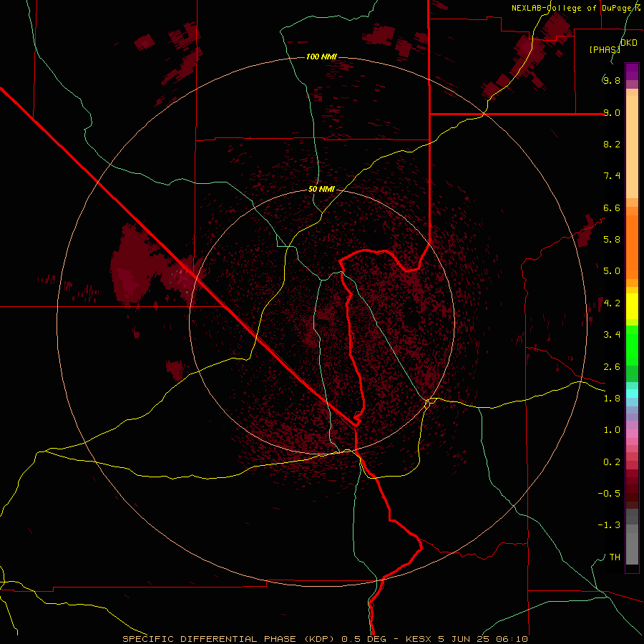Click the [PHAS] legend unit label
The width and height of the screenshot is (644, 644).
tap(605, 49)
